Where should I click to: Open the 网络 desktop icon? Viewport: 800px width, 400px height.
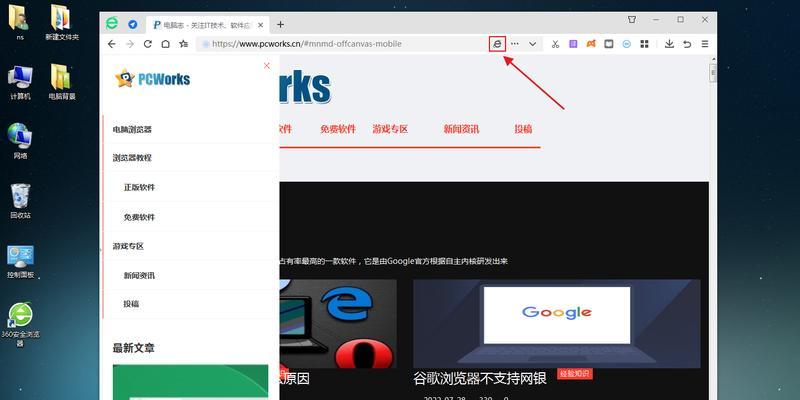coord(20,141)
